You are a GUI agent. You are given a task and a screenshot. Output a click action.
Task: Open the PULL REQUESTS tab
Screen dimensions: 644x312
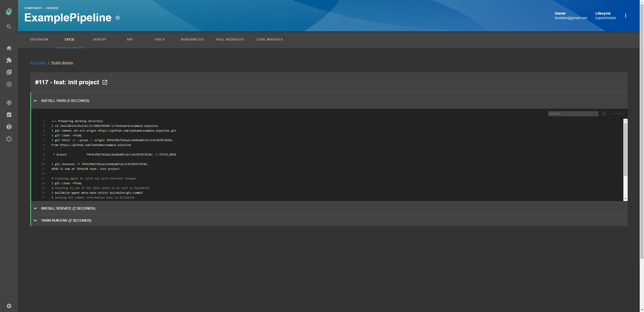tap(230, 40)
